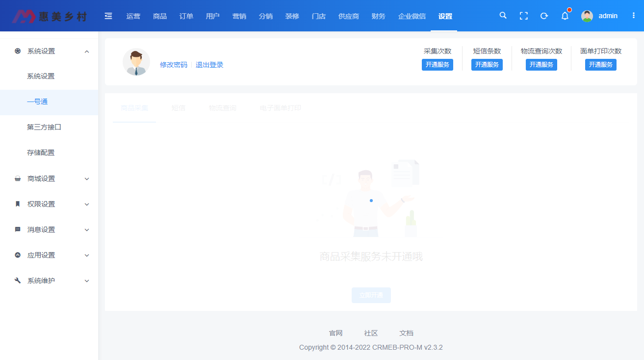Switch to the 短信 tab
Screen dimensions: 644x360
pyautogui.click(x=179, y=108)
